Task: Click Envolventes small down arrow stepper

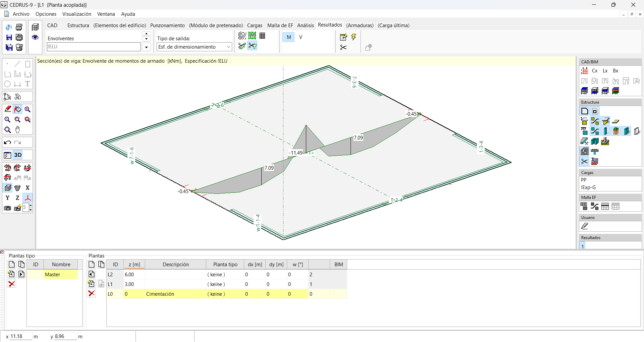Action: (146, 39)
